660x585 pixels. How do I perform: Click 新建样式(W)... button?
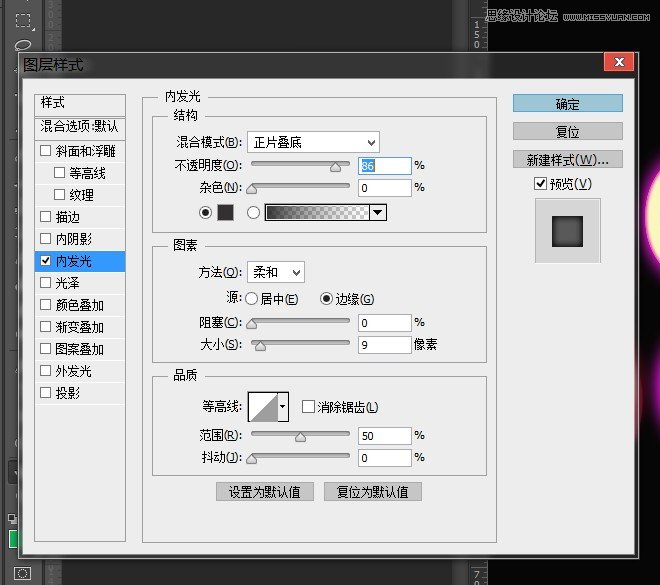tap(567, 160)
